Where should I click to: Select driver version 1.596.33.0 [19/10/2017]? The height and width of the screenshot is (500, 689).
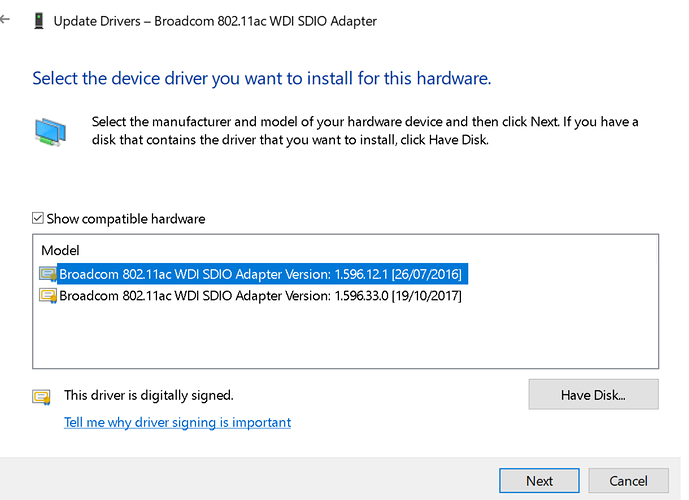pyautogui.click(x=260, y=296)
